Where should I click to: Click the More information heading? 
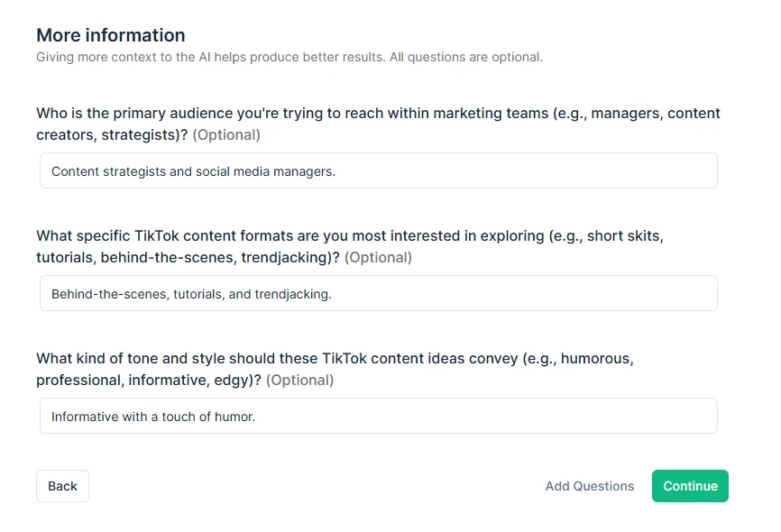point(111,35)
